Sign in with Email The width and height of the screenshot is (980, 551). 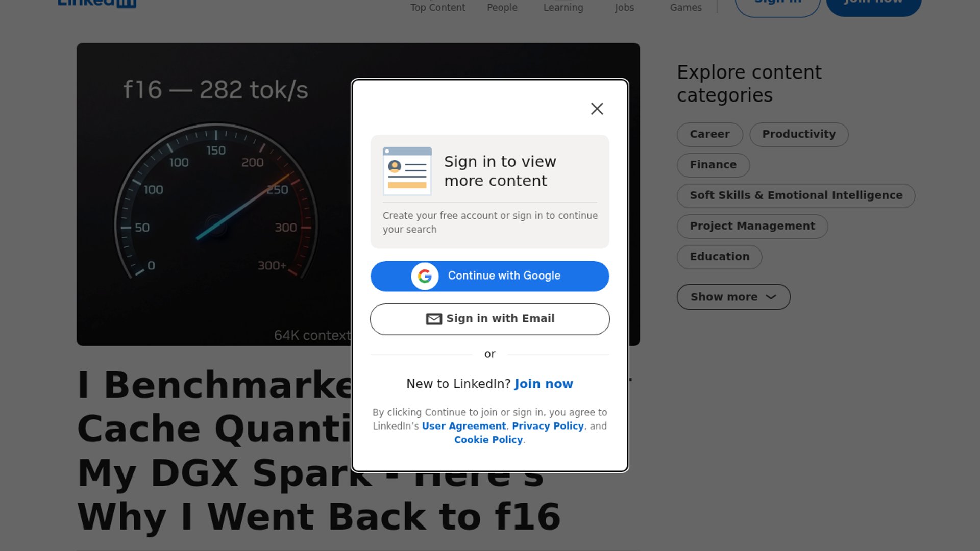coord(489,319)
